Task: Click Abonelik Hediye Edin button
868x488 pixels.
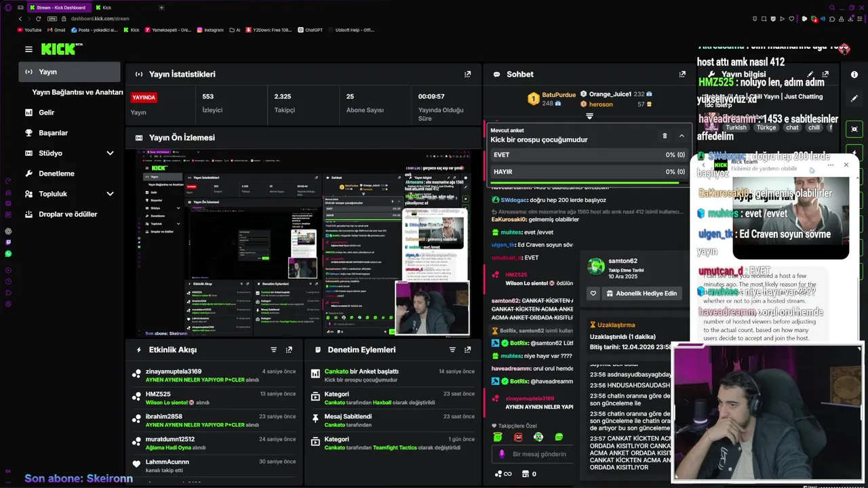Action: (x=642, y=293)
